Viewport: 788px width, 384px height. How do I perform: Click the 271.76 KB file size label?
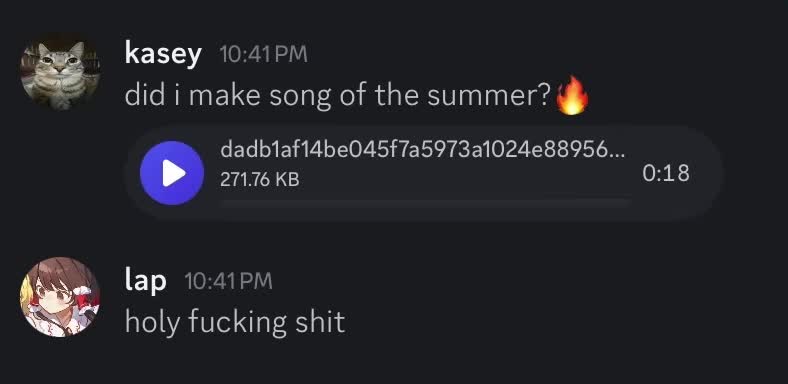point(259,179)
